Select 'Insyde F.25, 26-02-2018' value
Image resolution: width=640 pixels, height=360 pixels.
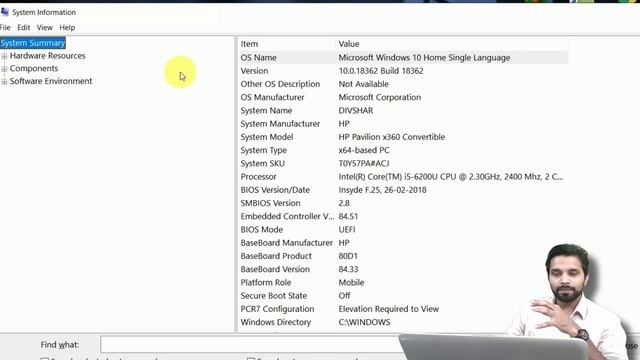point(382,190)
